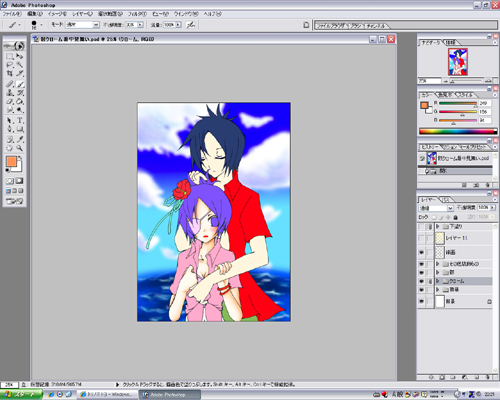
Task: Select the Rectangular Marquee tool
Action: pyautogui.click(x=10, y=56)
